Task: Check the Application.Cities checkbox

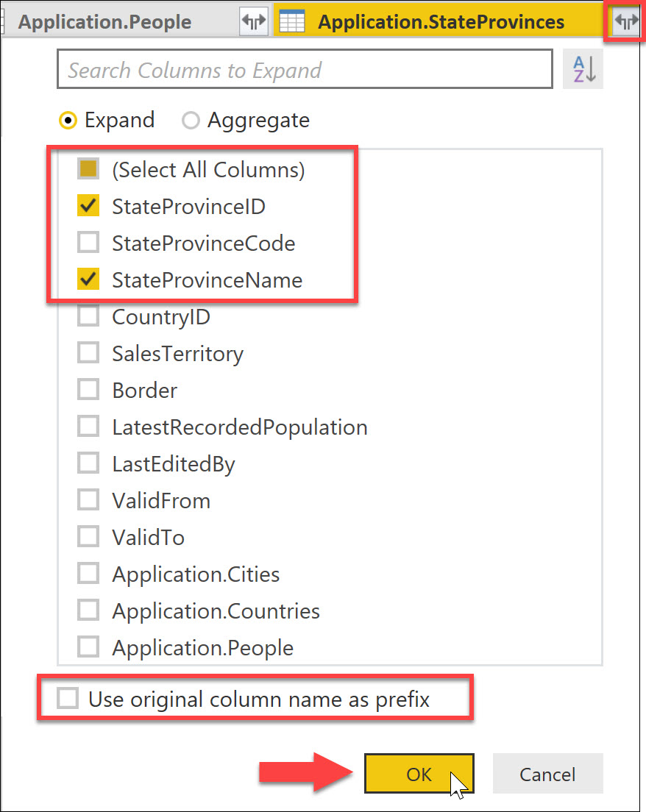Action: tap(88, 573)
